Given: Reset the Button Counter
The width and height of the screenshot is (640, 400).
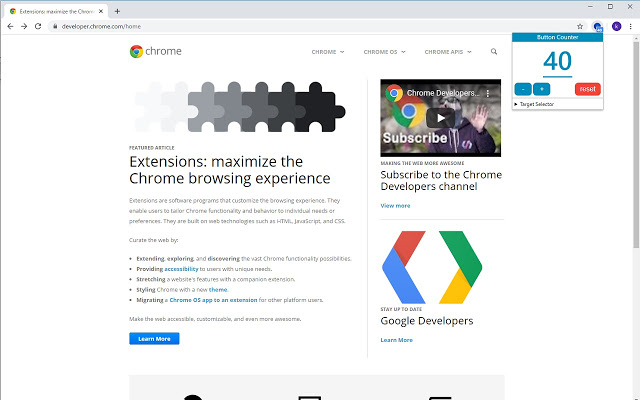Looking at the screenshot, I should pos(588,89).
